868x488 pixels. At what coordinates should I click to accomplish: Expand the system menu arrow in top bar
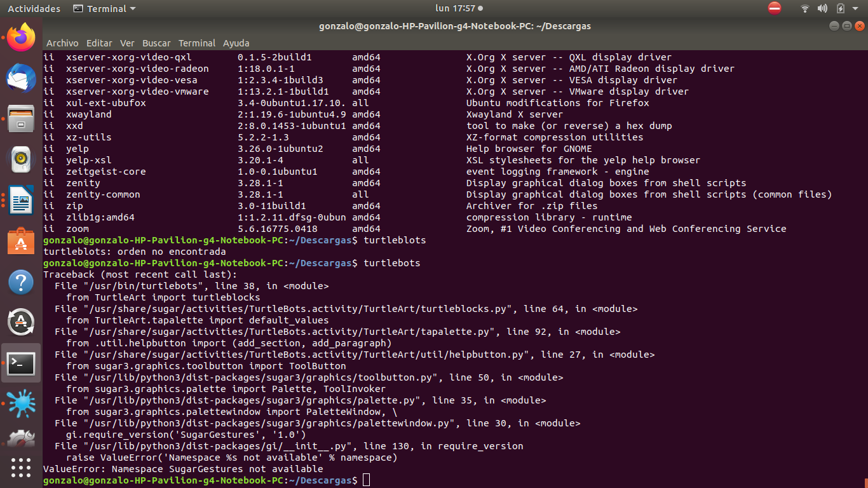(x=855, y=9)
